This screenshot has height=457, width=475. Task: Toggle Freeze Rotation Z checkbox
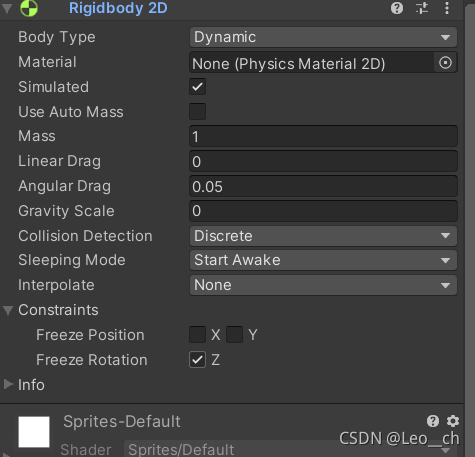click(197, 360)
